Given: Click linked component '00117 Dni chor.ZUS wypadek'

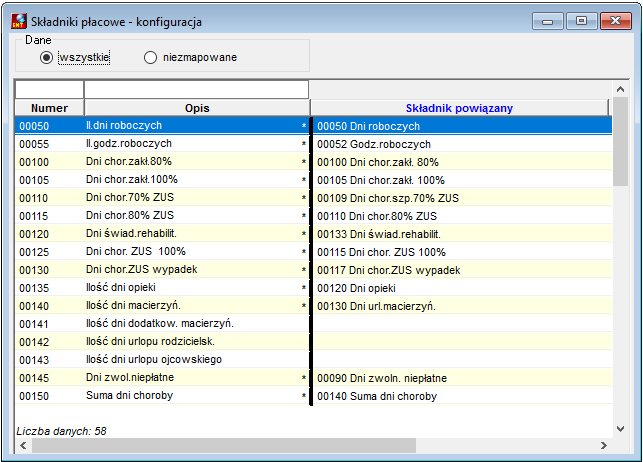Looking at the screenshot, I should (389, 271).
